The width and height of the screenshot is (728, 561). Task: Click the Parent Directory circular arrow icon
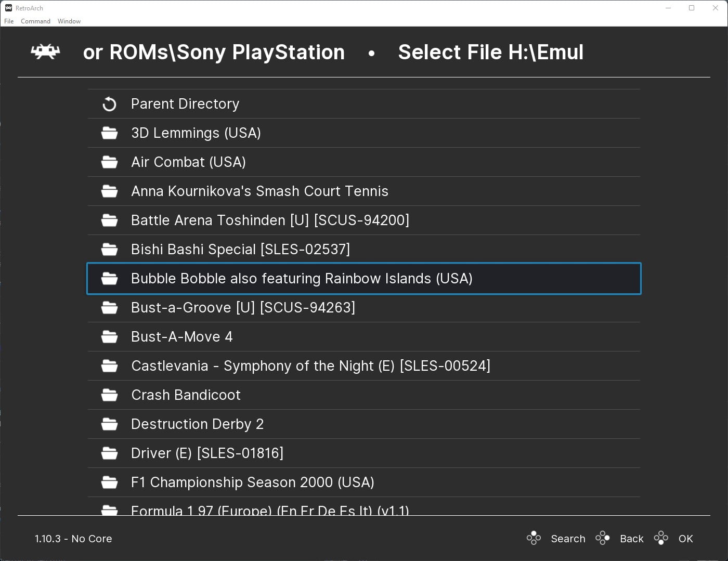pos(109,103)
